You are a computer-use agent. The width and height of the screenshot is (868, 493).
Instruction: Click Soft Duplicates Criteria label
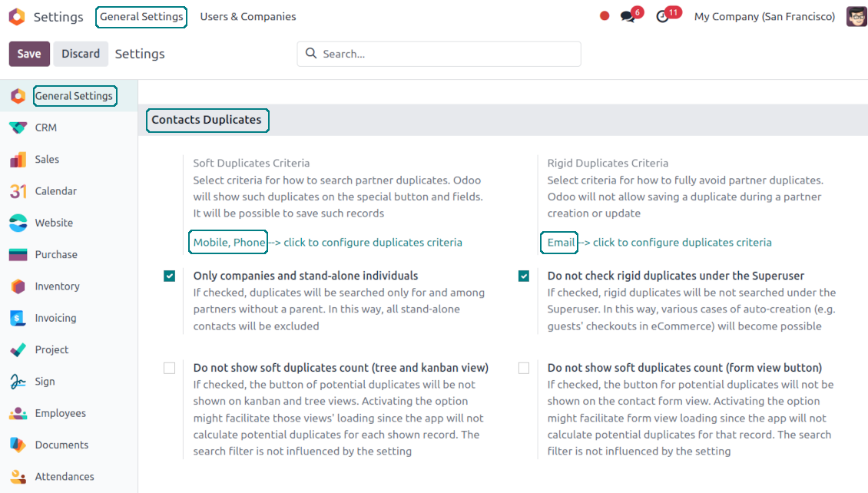tap(251, 164)
